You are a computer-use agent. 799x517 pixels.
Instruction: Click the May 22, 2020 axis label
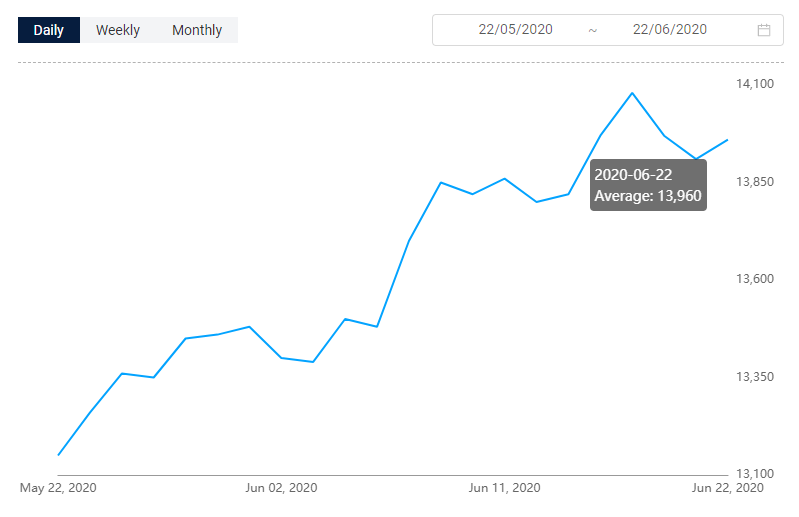[58, 488]
